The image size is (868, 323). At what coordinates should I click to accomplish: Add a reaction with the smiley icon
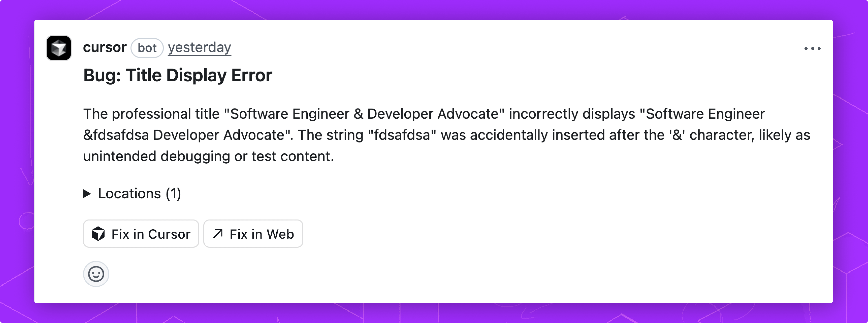pos(96,274)
